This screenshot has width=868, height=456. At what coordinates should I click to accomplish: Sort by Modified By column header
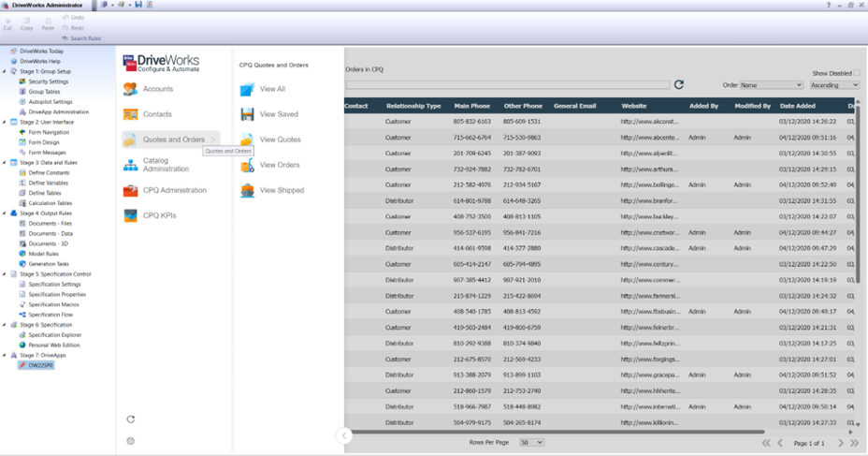[x=752, y=106]
